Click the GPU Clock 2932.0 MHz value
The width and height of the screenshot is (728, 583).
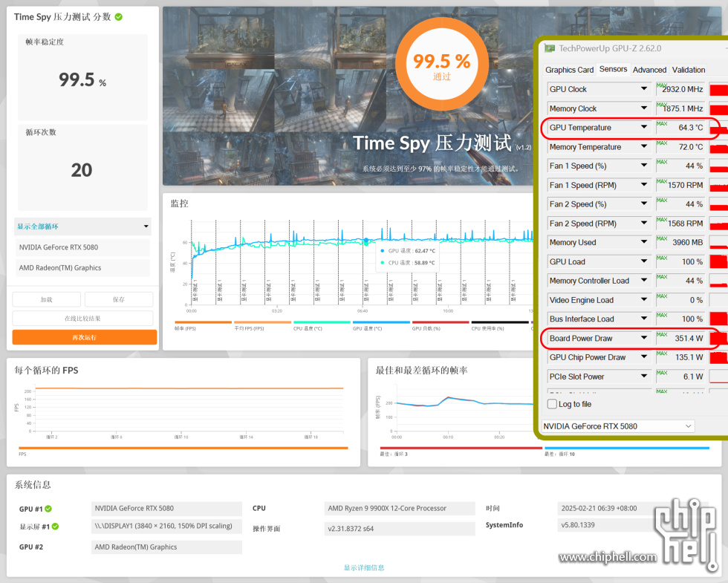[x=680, y=89]
